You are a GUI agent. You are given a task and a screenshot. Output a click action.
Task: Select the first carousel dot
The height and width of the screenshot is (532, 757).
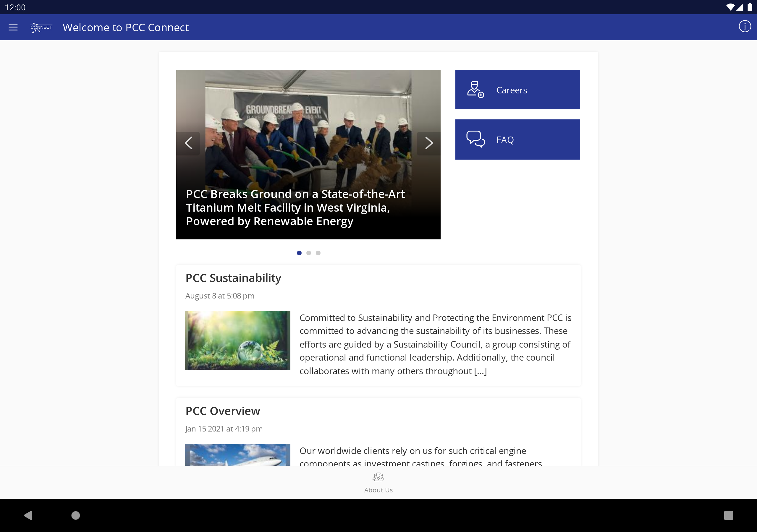(x=299, y=253)
